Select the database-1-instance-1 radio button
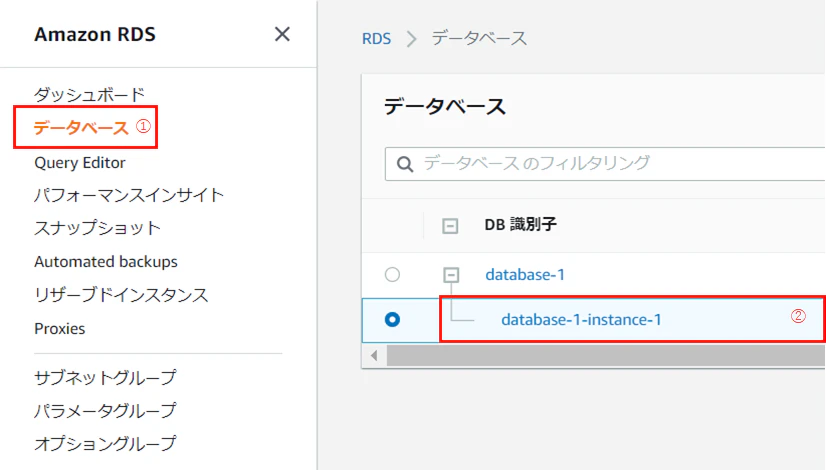Image resolution: width=826 pixels, height=470 pixels. (392, 319)
